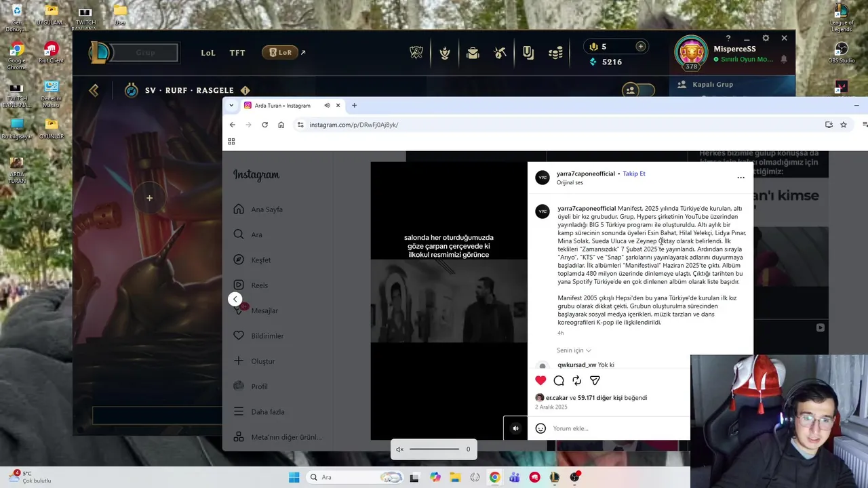Image resolution: width=868 pixels, height=488 pixels.
Task: Open Instagram Profil
Action: (x=250, y=386)
